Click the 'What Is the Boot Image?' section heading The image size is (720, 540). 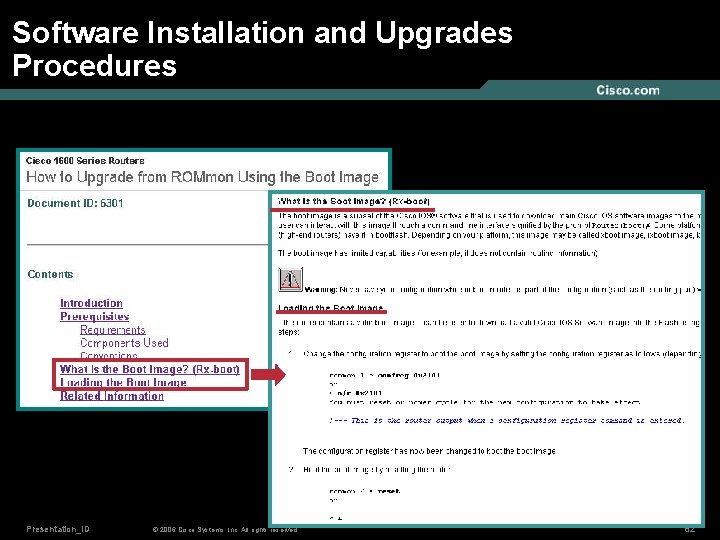[353, 201]
